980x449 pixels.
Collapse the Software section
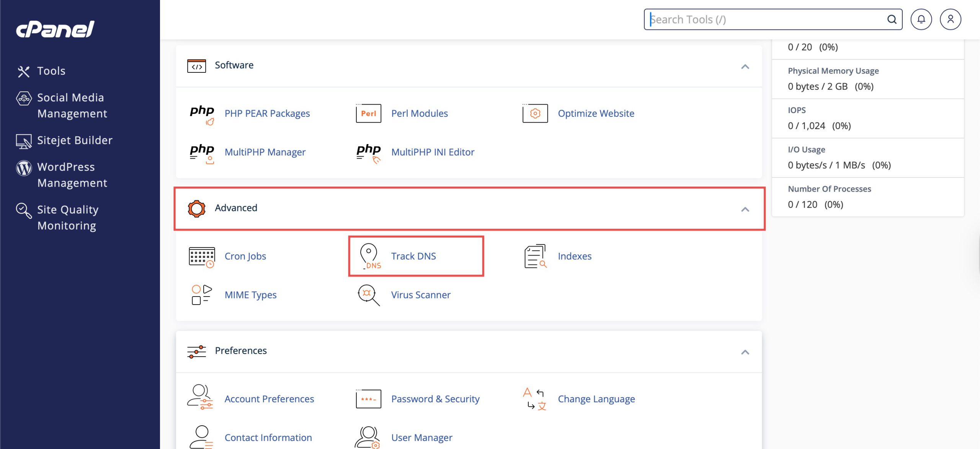pos(745,67)
